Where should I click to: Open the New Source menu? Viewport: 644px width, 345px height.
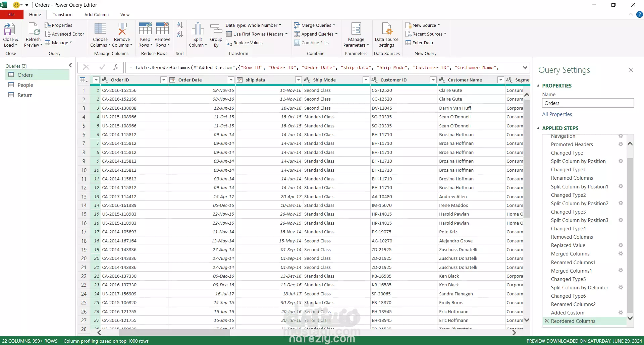(x=423, y=25)
